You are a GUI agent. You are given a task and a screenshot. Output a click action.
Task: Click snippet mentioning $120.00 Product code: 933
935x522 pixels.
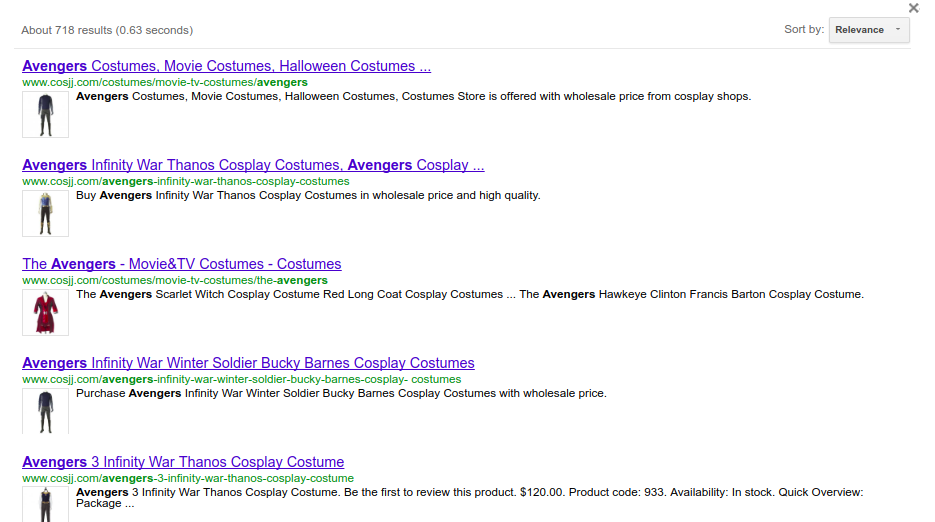click(x=470, y=498)
